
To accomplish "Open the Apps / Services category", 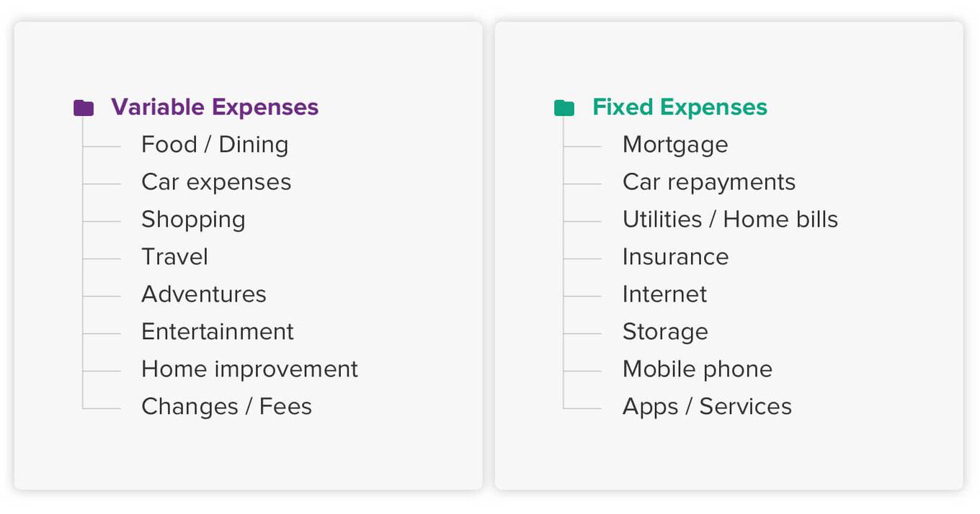I will coord(707,407).
